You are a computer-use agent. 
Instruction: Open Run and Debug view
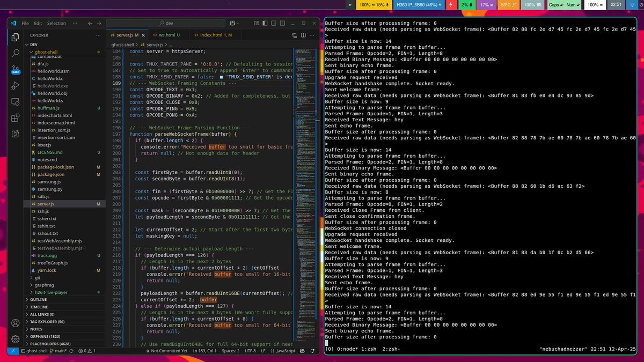click(x=16, y=86)
